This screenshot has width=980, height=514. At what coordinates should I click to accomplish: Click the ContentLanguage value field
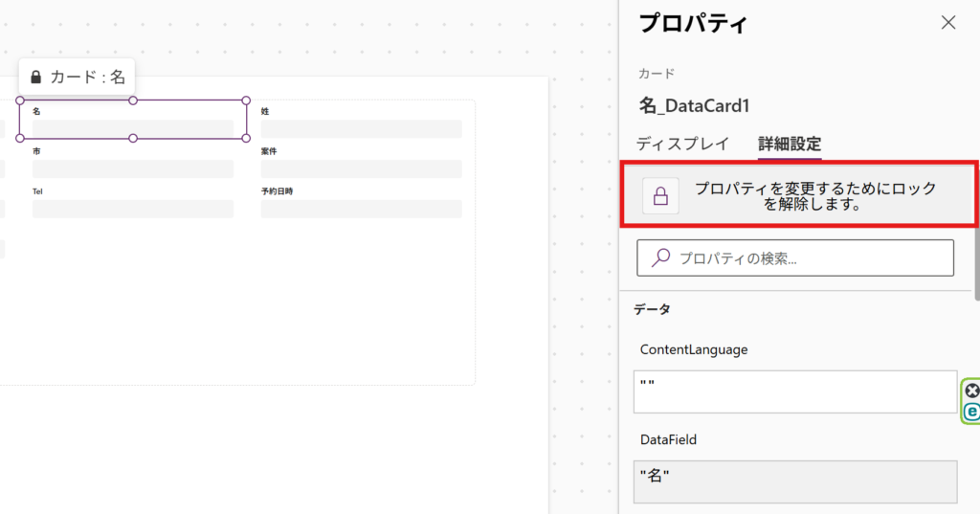(795, 392)
